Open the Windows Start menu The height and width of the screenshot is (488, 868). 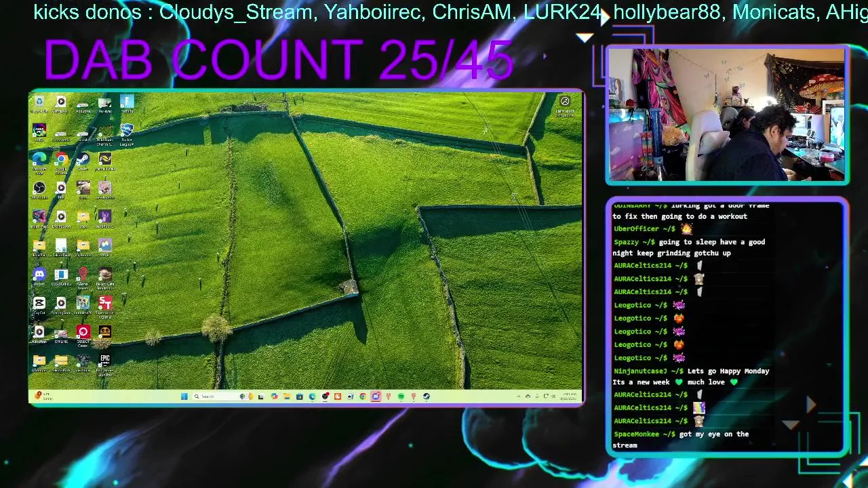184,396
